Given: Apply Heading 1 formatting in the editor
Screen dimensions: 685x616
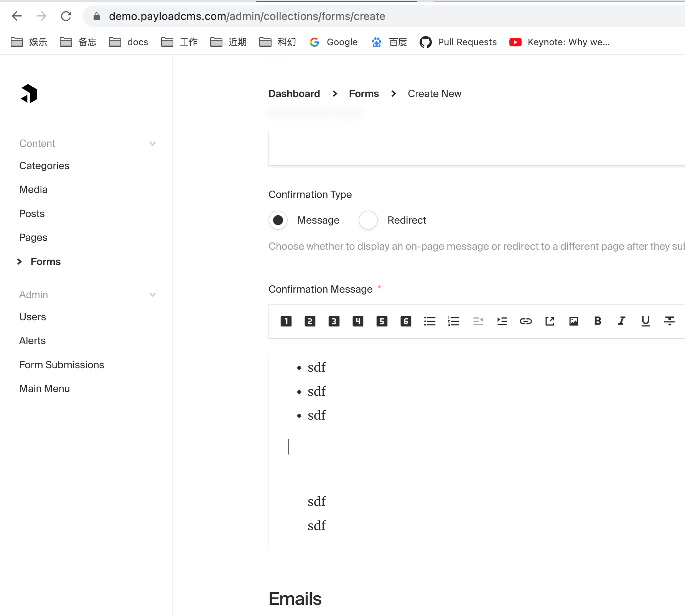Looking at the screenshot, I should (x=286, y=321).
